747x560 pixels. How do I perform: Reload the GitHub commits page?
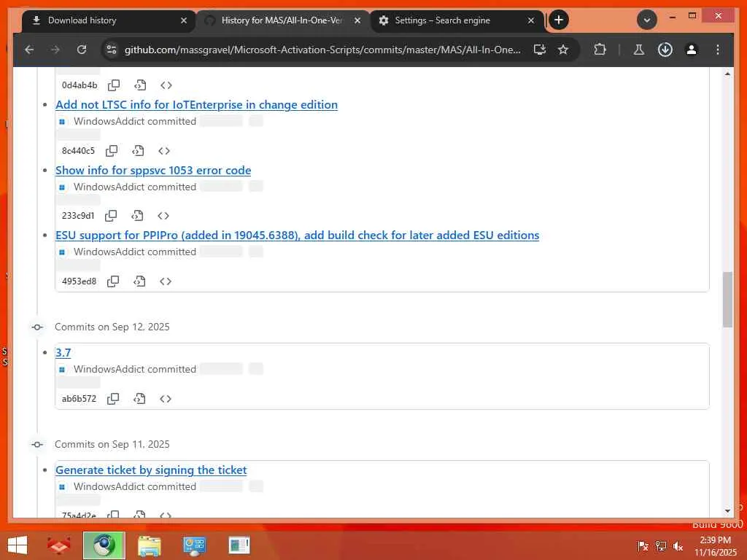pos(82,50)
